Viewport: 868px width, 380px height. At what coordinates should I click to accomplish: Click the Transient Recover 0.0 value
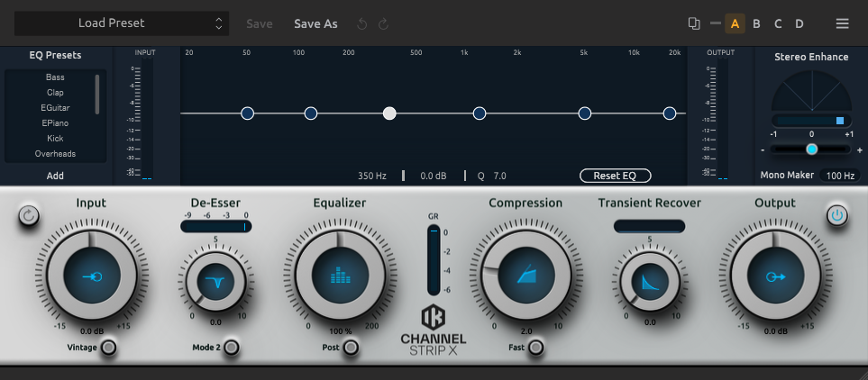pyautogui.click(x=650, y=322)
